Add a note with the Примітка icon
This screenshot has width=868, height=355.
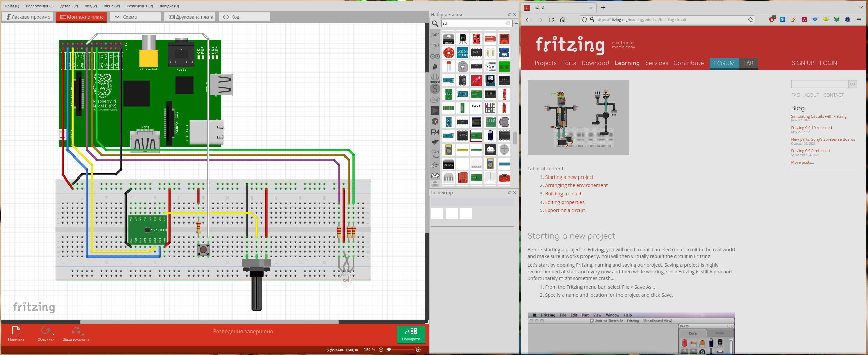16,331
